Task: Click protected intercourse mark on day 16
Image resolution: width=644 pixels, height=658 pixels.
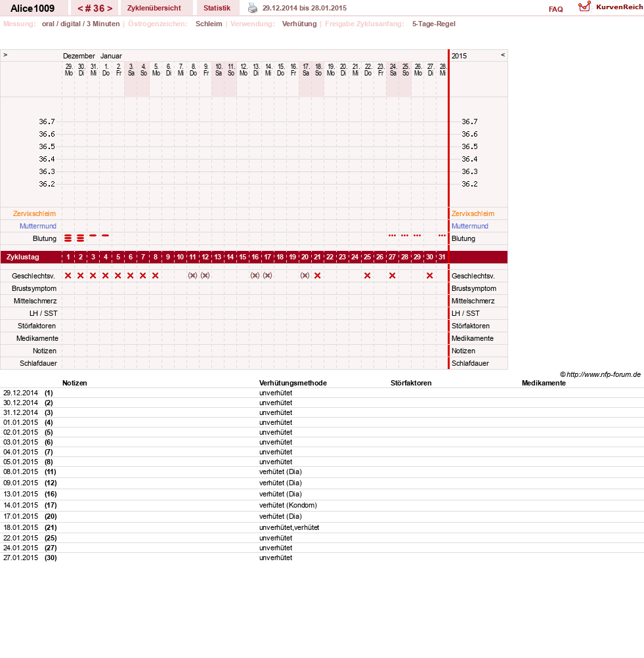Action: pyautogui.click(x=255, y=276)
